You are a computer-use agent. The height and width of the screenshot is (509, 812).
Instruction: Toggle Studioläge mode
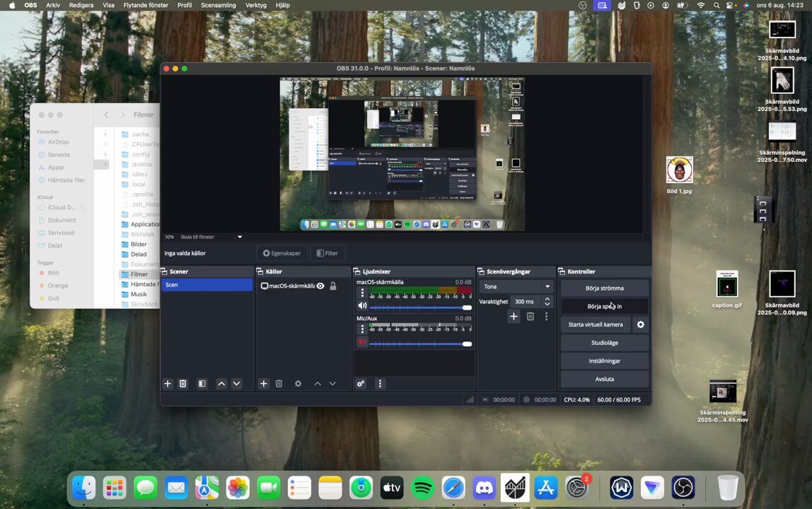coord(604,343)
